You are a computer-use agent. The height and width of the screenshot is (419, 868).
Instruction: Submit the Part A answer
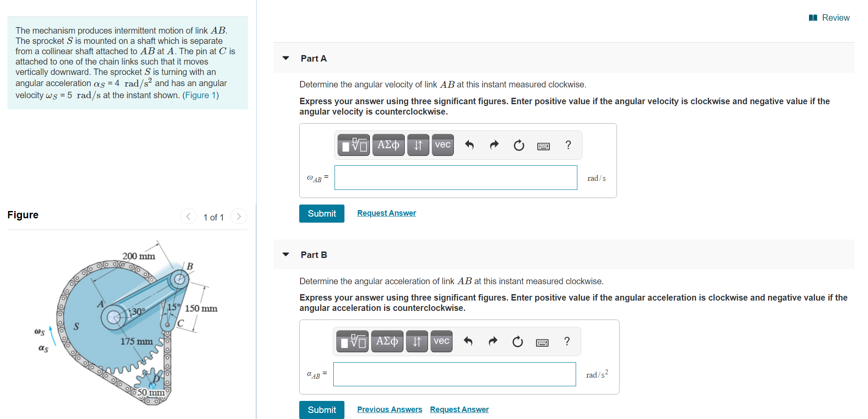321,213
